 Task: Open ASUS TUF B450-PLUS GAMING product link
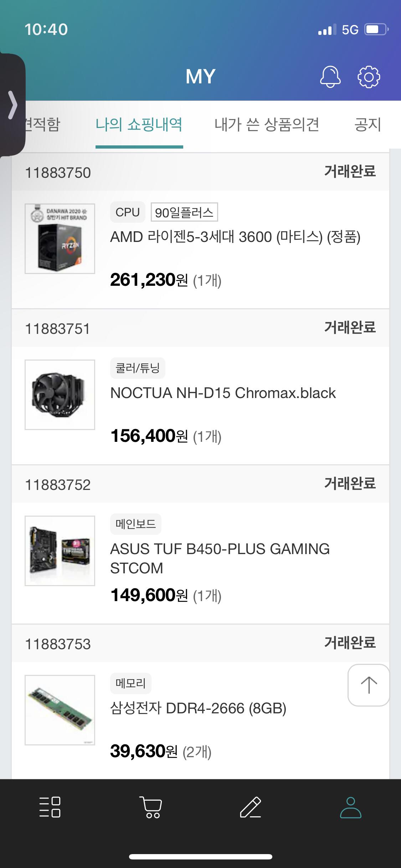click(220, 558)
